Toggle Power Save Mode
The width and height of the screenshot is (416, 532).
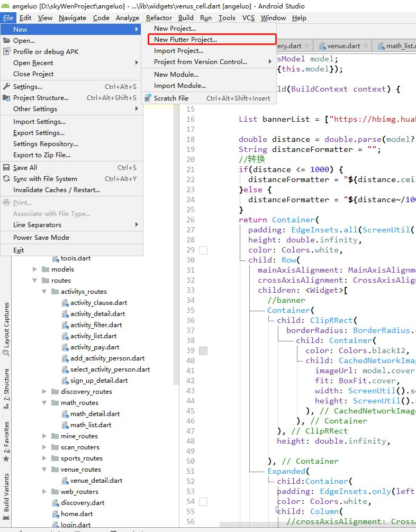pos(71,238)
